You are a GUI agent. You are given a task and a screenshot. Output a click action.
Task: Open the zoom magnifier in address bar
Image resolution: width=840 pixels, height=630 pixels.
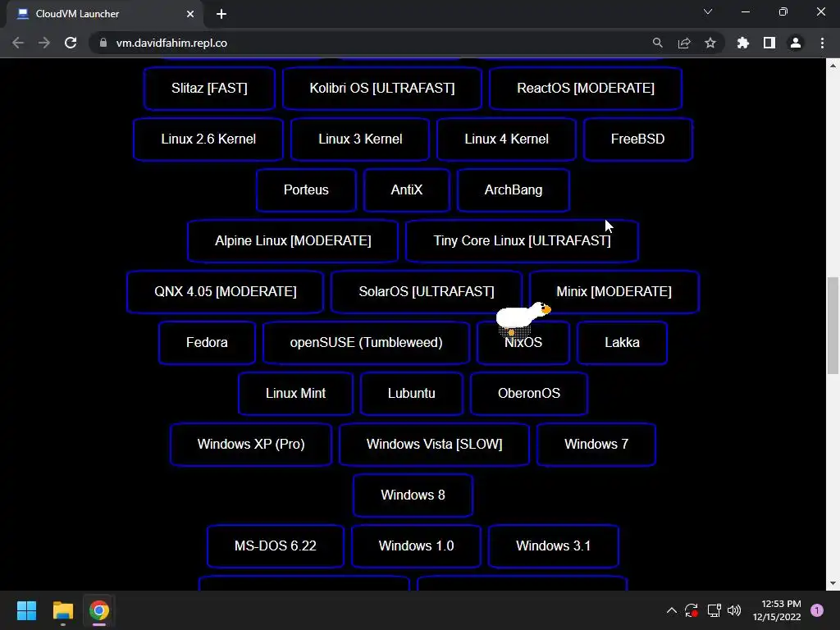click(x=657, y=43)
